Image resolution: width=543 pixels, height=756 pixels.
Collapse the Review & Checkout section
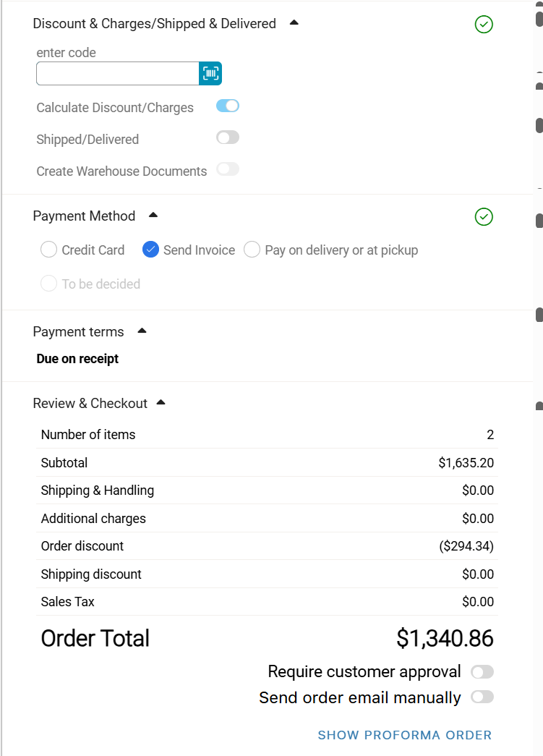tap(161, 402)
